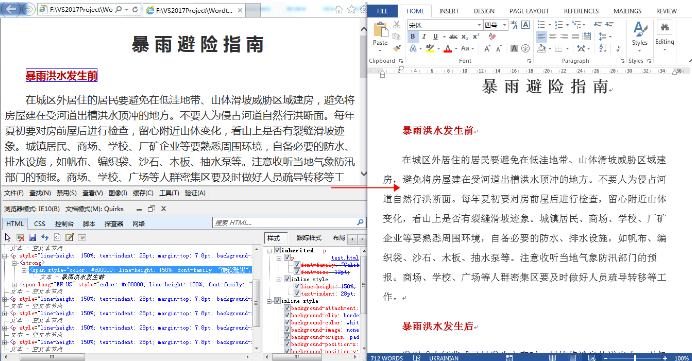The width and height of the screenshot is (692, 361).
Task: Open the font name dropdown in Word
Action: pyautogui.click(x=479, y=25)
